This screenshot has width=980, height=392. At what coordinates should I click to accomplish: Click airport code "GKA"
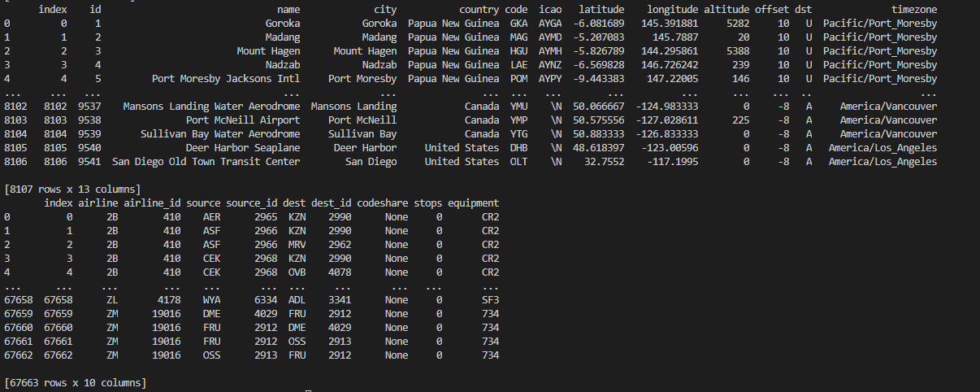(518, 24)
